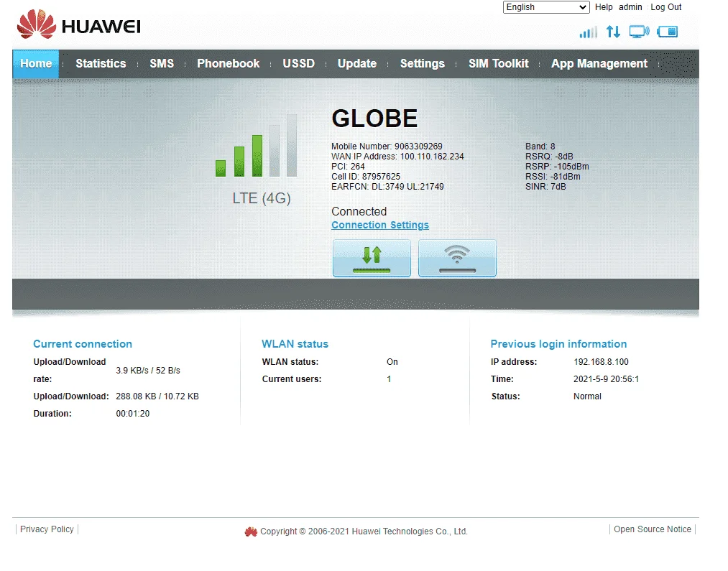Go to the Home tab
This screenshot has width=728, height=571.
(x=36, y=63)
